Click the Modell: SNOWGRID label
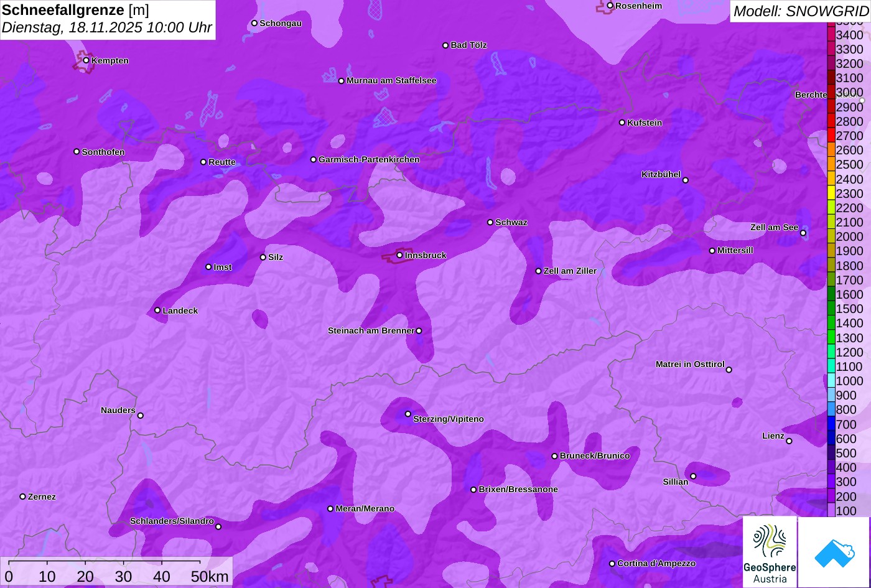Screen dimensions: 871x588 [x=801, y=11]
